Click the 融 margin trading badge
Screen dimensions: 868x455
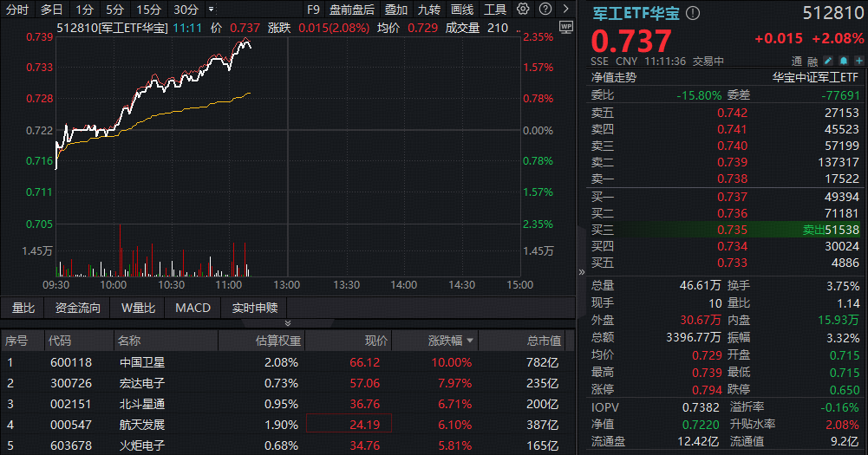813,62
